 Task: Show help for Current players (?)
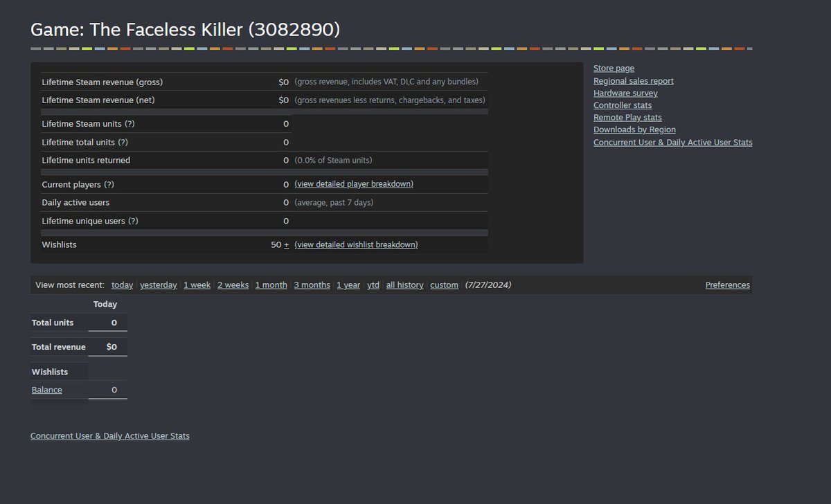click(109, 185)
